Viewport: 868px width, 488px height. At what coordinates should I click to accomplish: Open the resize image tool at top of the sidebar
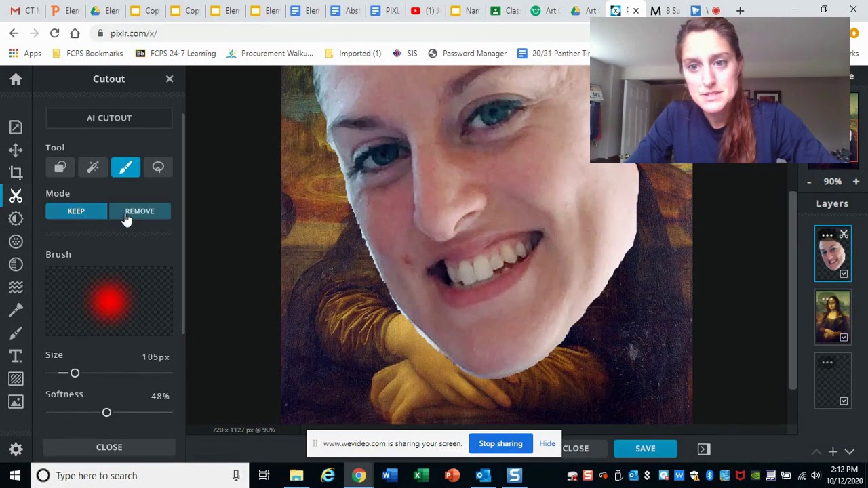(x=16, y=127)
